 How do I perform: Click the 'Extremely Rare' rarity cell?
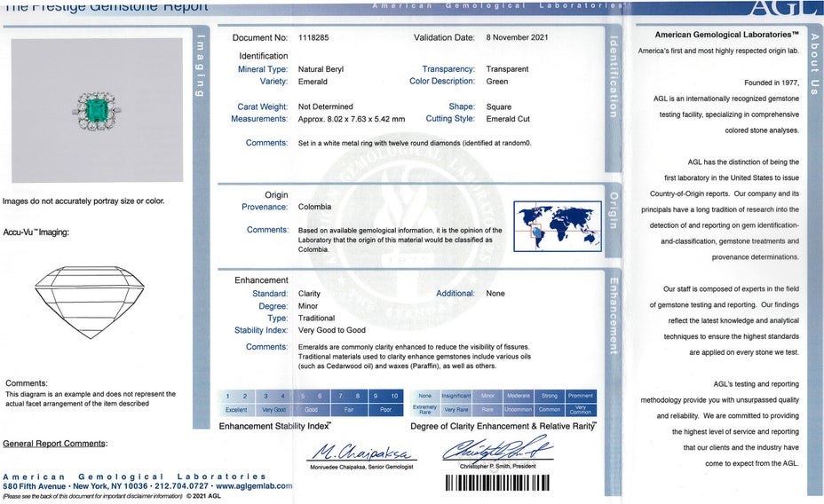point(425,410)
